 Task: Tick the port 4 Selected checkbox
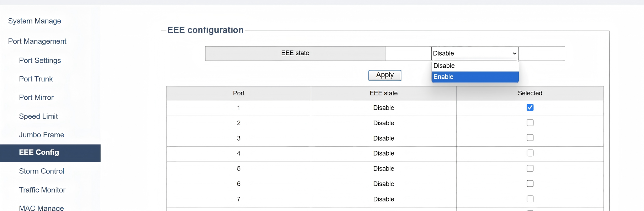[x=530, y=153]
